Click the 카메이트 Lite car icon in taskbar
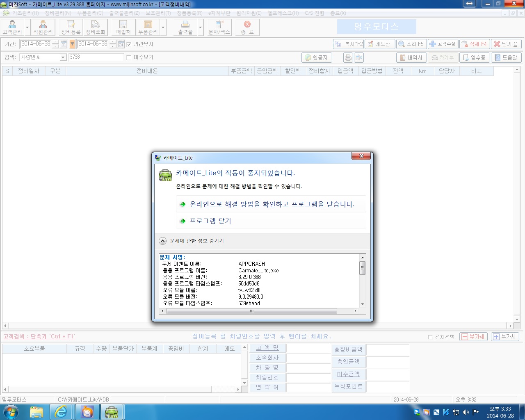Screen dimensions: 525x420 [112, 412]
